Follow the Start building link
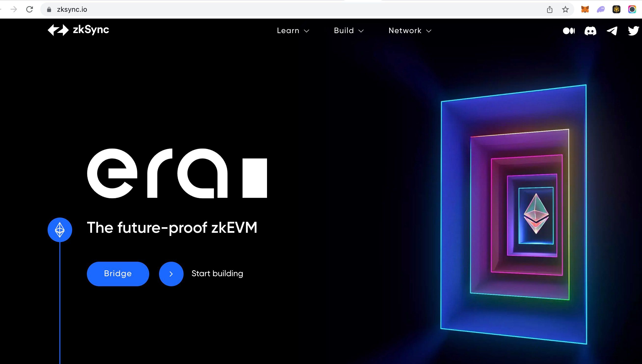 [217, 273]
